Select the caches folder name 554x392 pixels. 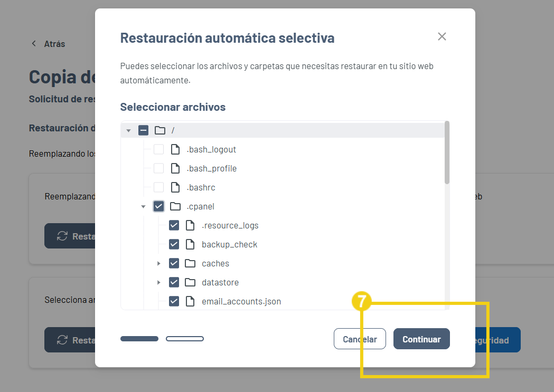tap(215, 264)
